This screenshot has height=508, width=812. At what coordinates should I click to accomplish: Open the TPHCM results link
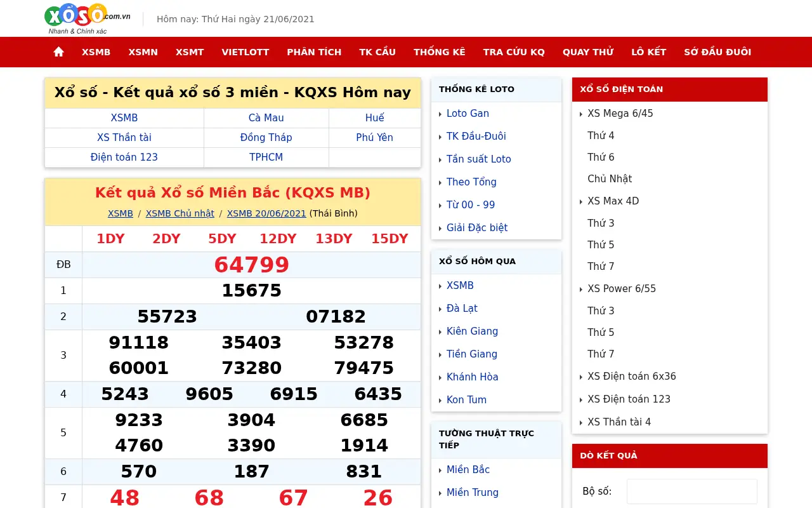coord(266,157)
